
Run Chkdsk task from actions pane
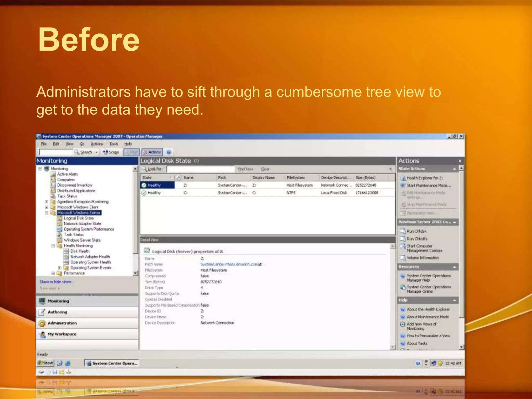(x=416, y=231)
